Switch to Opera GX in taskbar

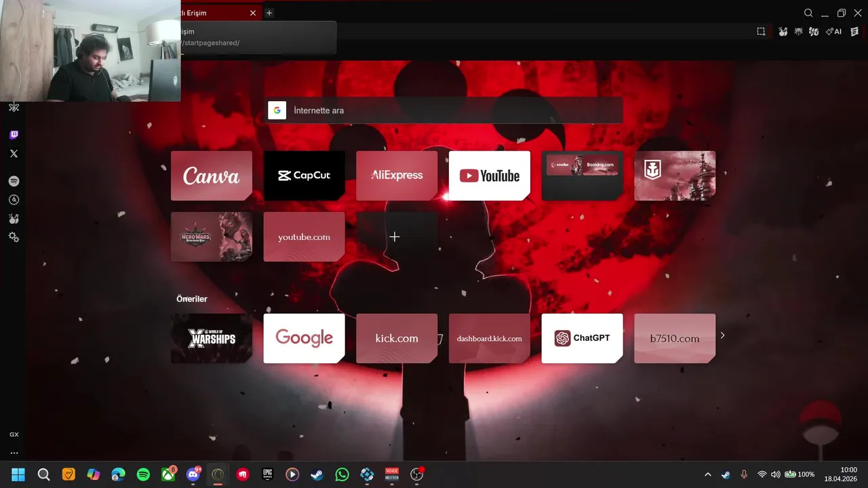click(218, 474)
